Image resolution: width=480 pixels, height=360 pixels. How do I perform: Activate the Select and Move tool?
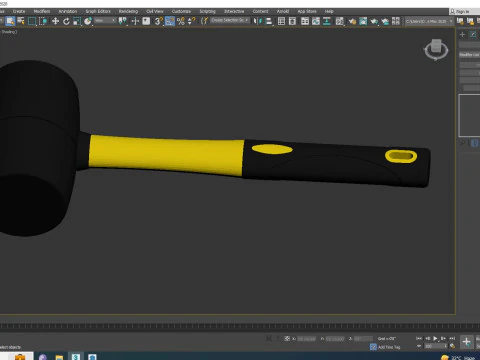coord(55,21)
